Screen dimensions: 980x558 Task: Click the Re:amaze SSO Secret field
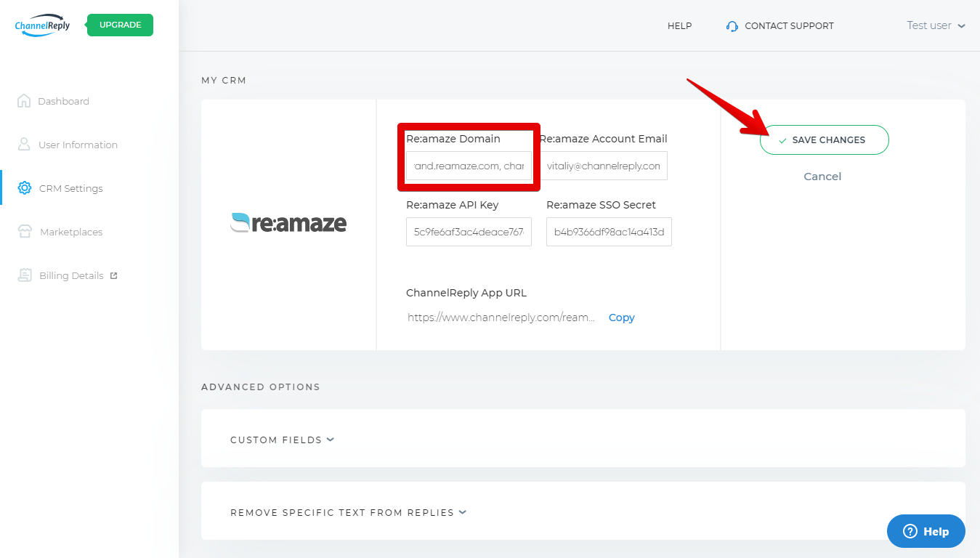click(609, 232)
